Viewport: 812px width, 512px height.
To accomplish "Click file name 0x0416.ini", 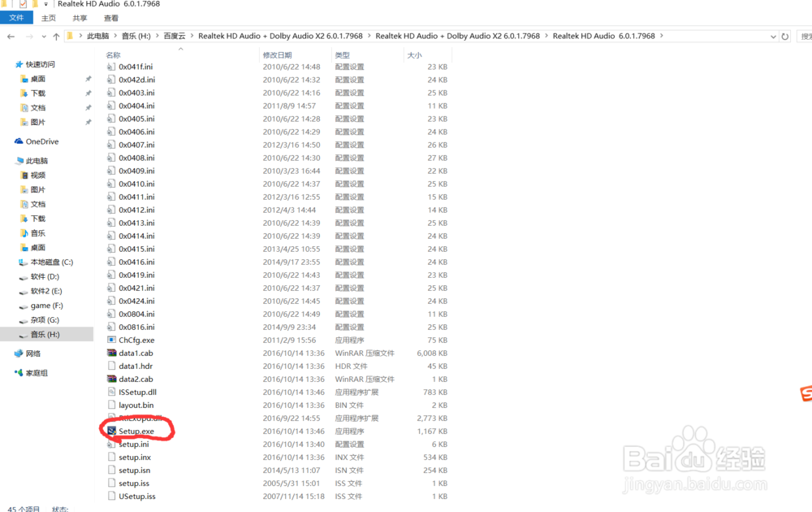I will coord(136,262).
